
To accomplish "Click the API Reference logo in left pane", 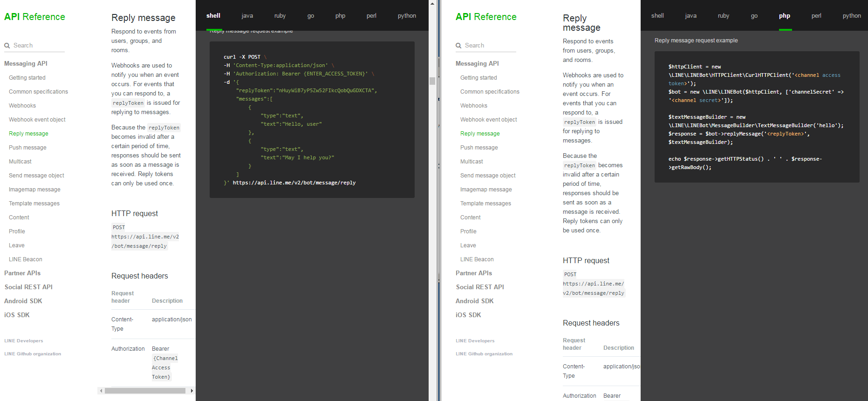I will pos(34,17).
